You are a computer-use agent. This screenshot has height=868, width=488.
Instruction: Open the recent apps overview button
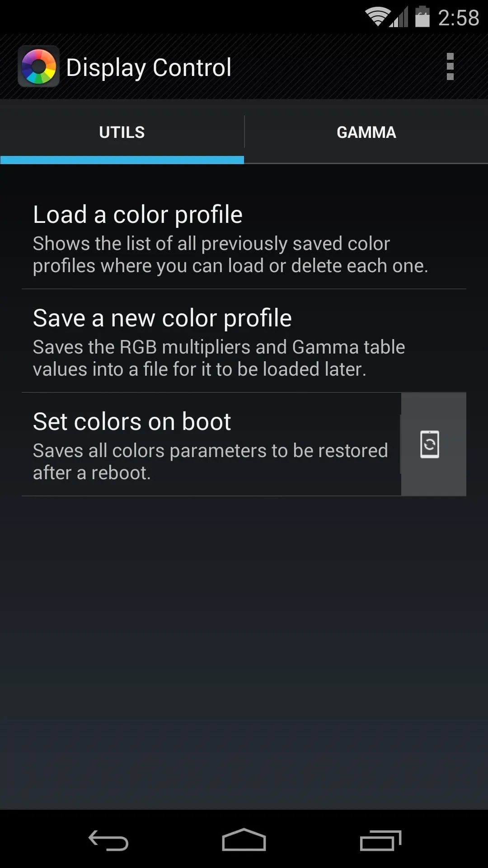[x=380, y=840]
